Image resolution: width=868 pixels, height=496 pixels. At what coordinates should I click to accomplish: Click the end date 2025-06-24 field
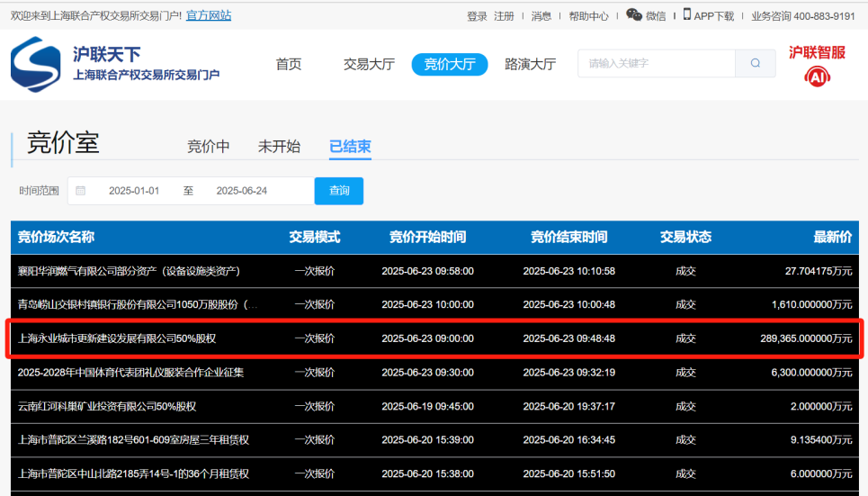pos(241,191)
